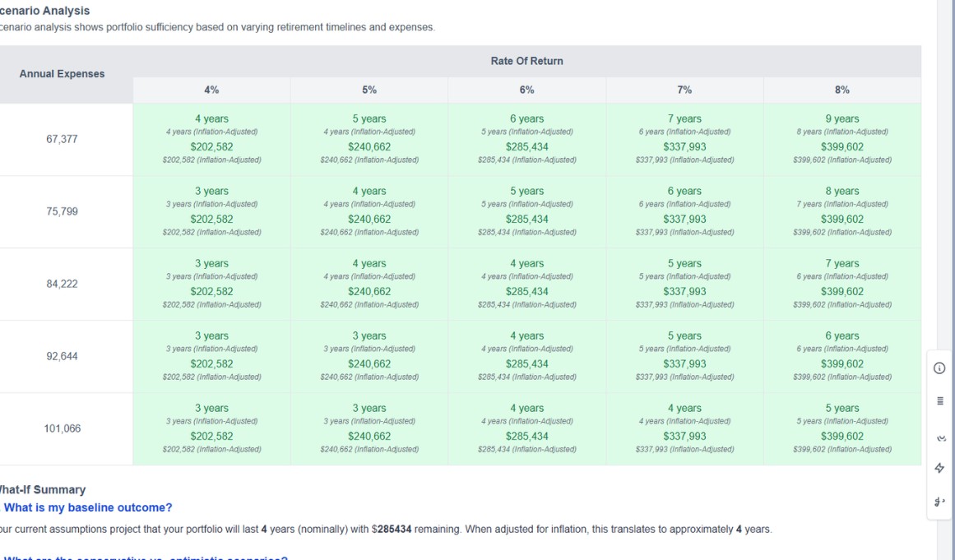Click the Rate Of Return header cell
Image resolution: width=955 pixels, height=560 pixels.
click(526, 60)
